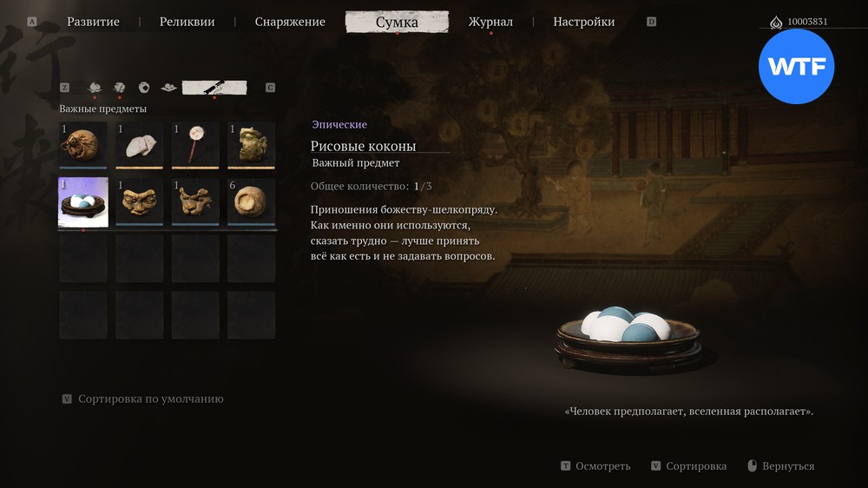Select the golden side-face mask item
The height and width of the screenshot is (488, 868).
point(252,145)
